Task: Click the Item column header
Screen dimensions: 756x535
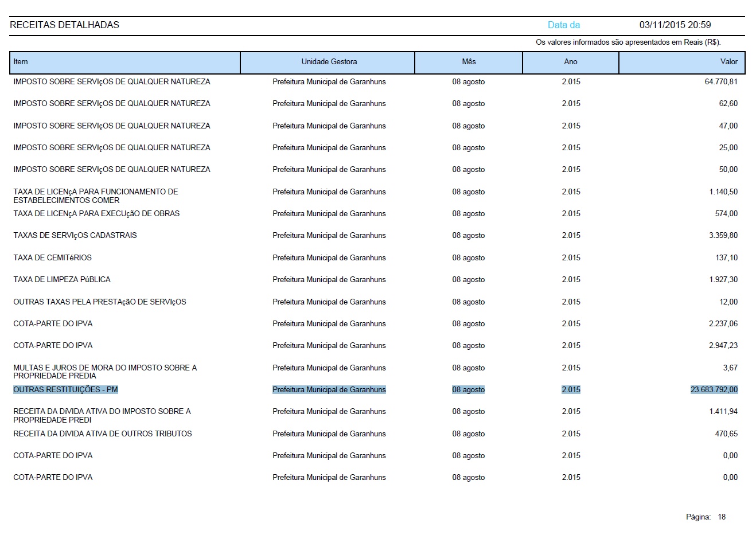Action: pos(125,63)
